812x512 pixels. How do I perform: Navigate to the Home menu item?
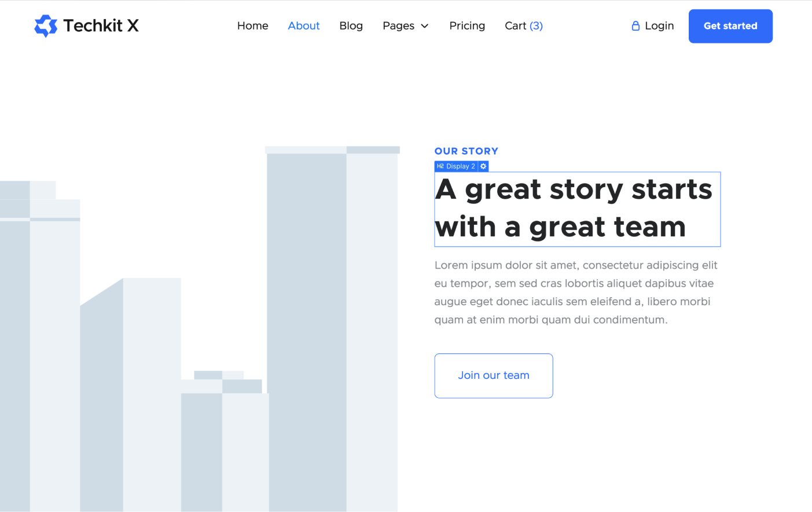click(252, 25)
